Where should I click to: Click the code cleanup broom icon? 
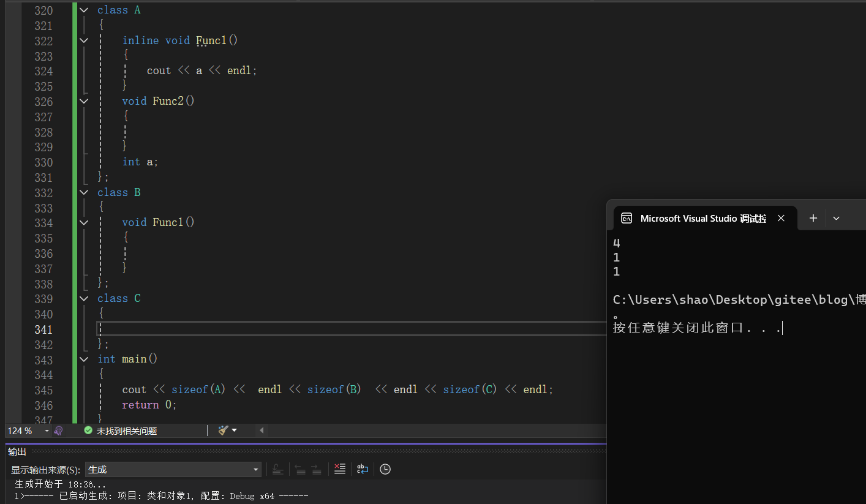224,431
